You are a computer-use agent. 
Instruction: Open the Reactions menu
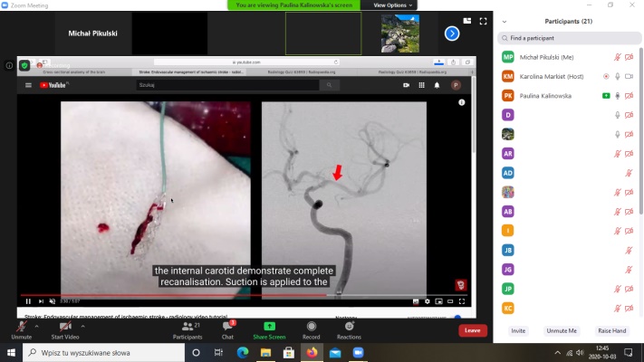pyautogui.click(x=349, y=330)
